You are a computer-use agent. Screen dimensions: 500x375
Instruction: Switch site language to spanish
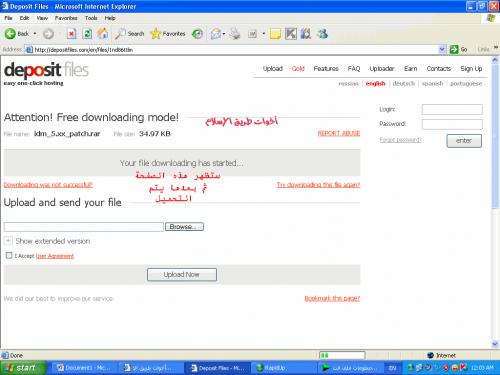(432, 84)
